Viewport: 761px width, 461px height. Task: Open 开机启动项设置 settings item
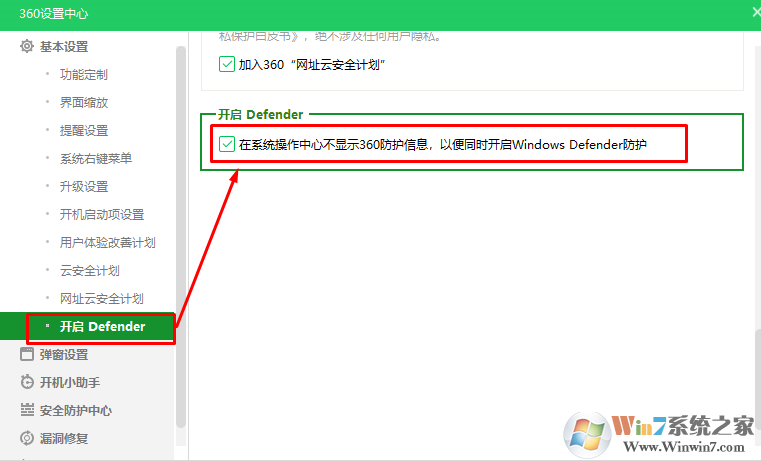(x=102, y=214)
